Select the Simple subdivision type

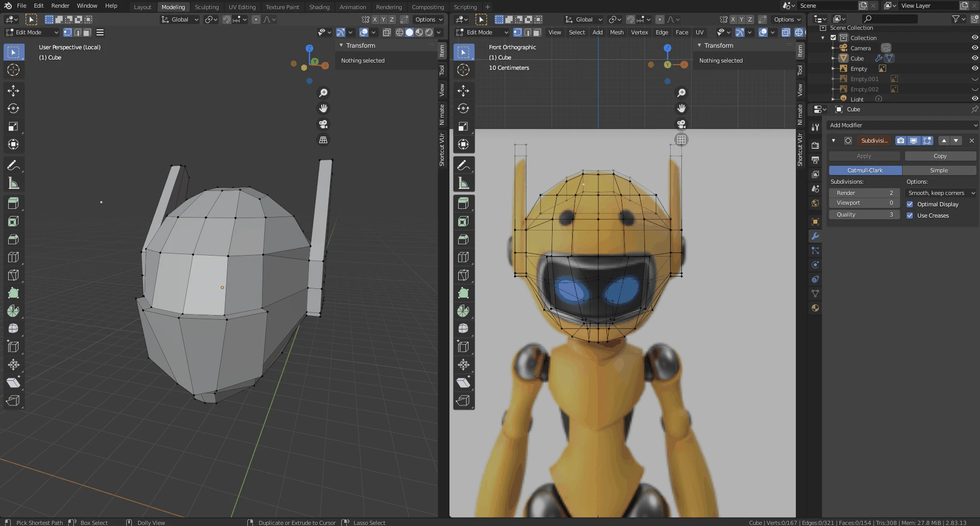point(939,170)
